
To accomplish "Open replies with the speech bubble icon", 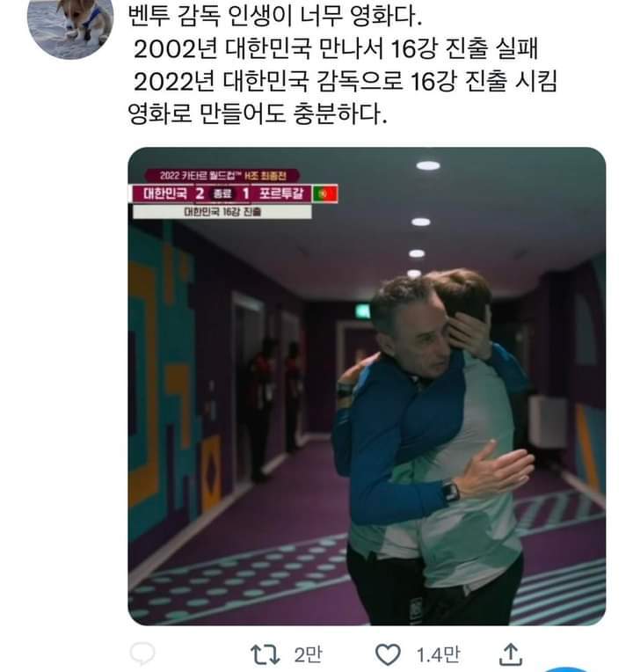I will tap(142, 654).
